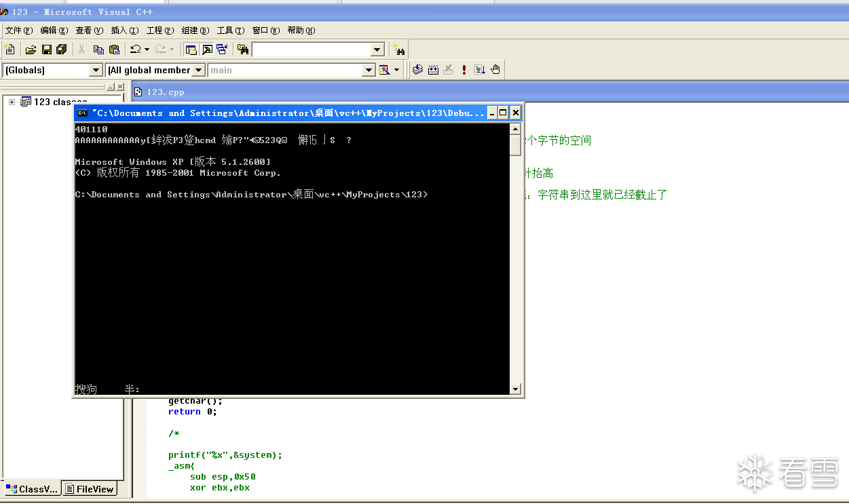
Task: Click the Paste clipboard icon
Action: 114,50
